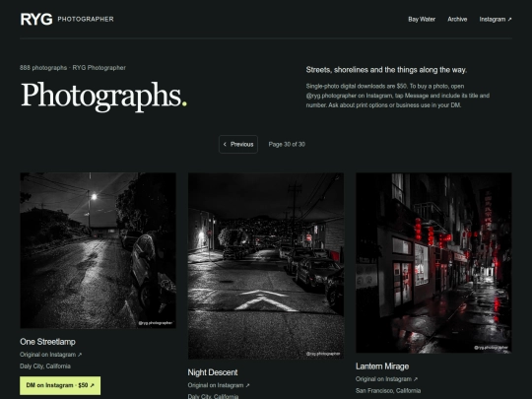The height and width of the screenshot is (399, 532).
Task: Click the One Streetlamp title
Action: (47, 342)
